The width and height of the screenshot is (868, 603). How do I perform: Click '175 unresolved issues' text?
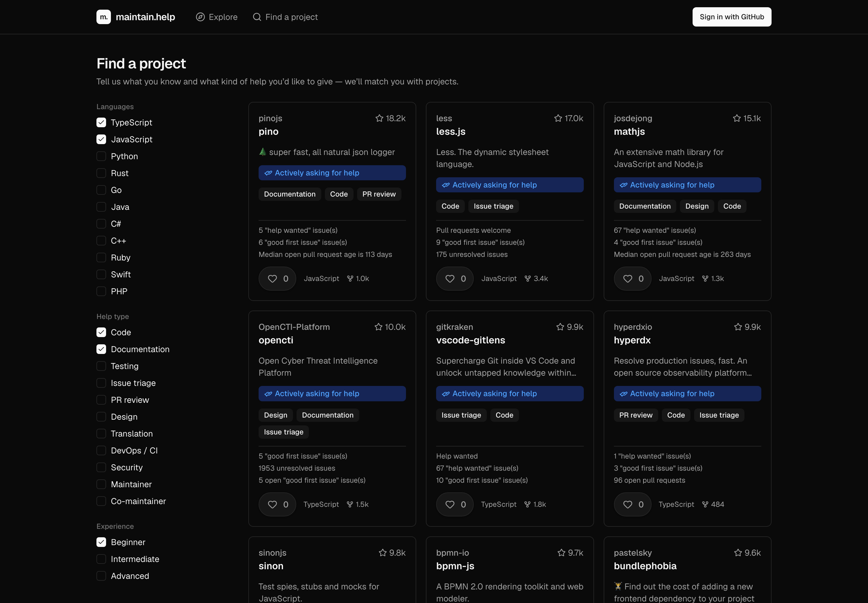(472, 254)
